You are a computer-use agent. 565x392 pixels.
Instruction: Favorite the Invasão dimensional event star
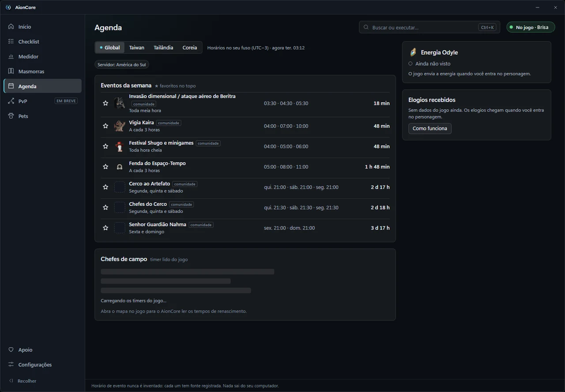click(105, 103)
